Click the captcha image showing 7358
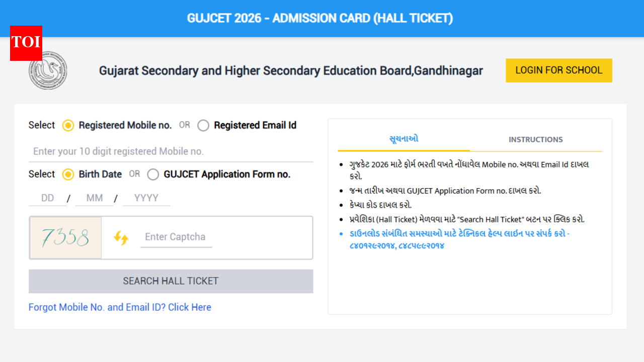Screen dimensions: 644x362 (x=65, y=237)
